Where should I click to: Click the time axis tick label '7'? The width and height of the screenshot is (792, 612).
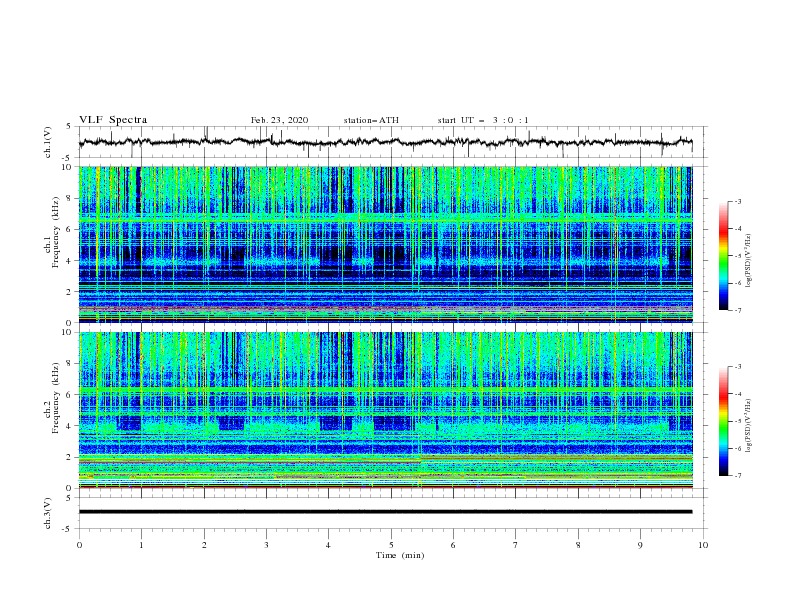(516, 545)
